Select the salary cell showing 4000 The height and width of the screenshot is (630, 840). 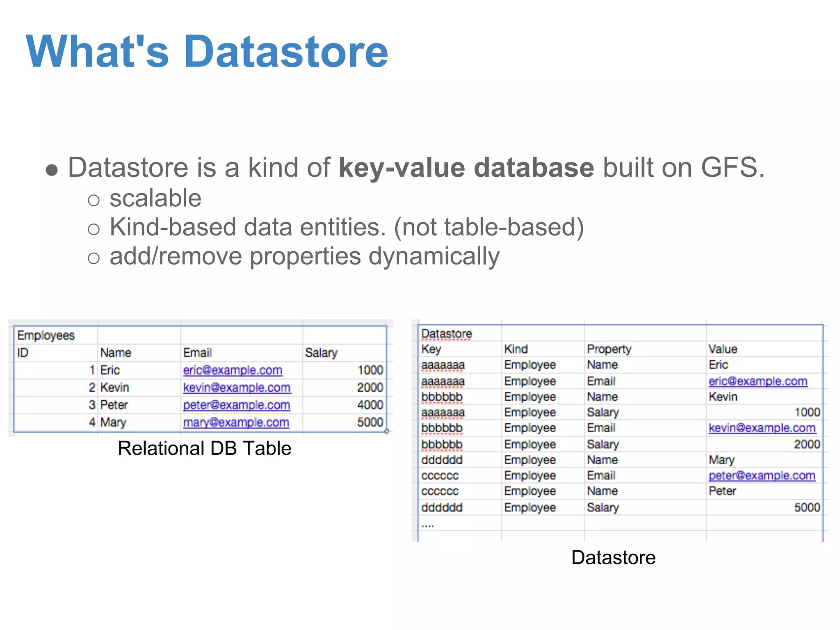coord(370,405)
